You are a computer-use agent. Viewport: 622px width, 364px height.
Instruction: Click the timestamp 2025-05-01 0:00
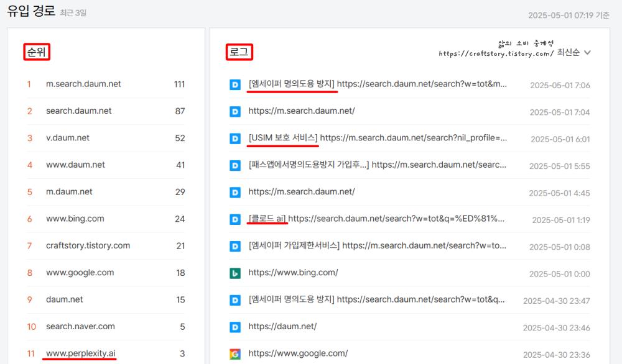click(560, 274)
